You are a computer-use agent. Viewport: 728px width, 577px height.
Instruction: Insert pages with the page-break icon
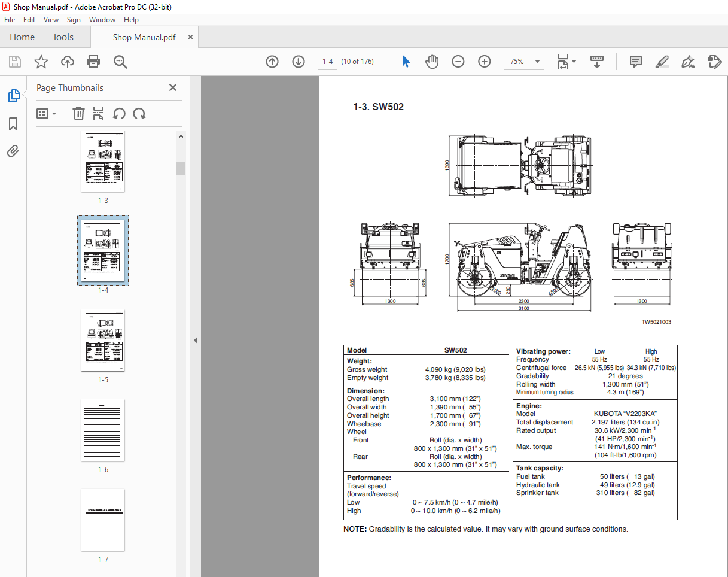[99, 113]
